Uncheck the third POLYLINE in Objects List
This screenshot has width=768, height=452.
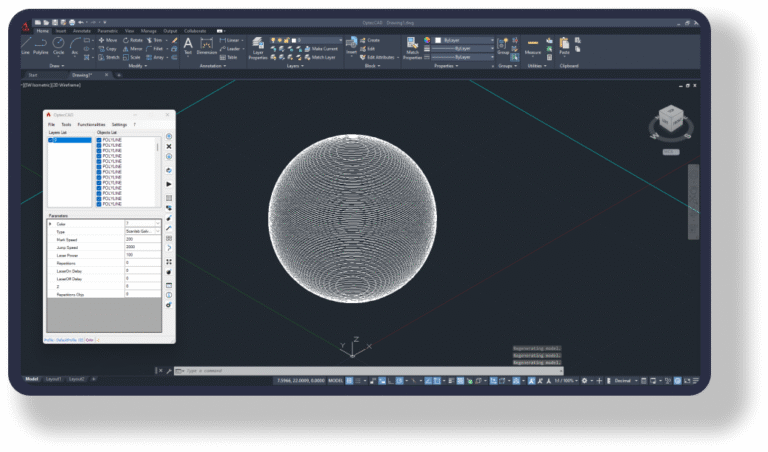coord(99,151)
